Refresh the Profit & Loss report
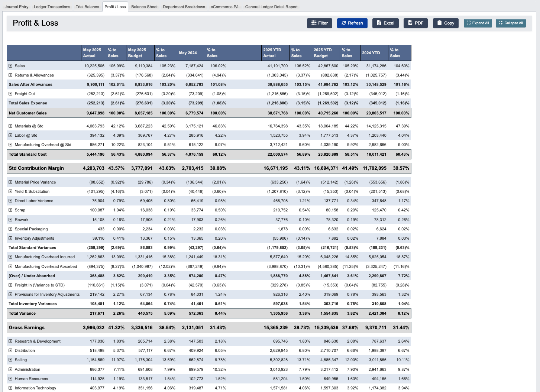This screenshot has width=540, height=392. click(352, 23)
